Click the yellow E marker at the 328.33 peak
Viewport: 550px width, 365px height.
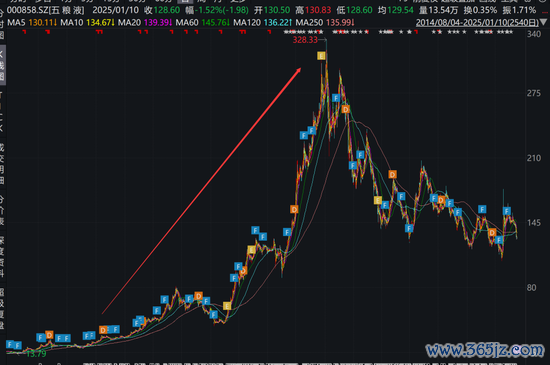coord(321,56)
